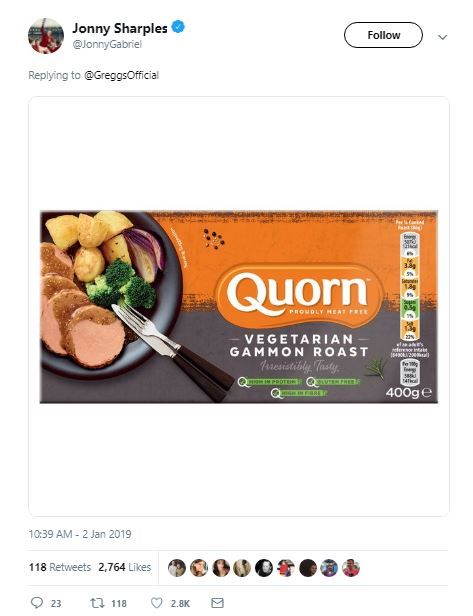Image resolution: width=473 pixels, height=616 pixels.
Task: Click fifth liker avatar with dark background
Action: [264, 568]
